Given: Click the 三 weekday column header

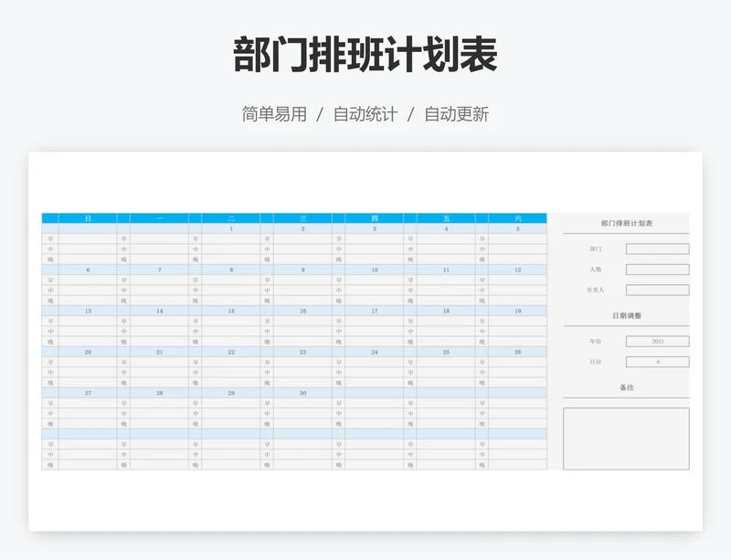Looking at the screenshot, I should click(303, 218).
